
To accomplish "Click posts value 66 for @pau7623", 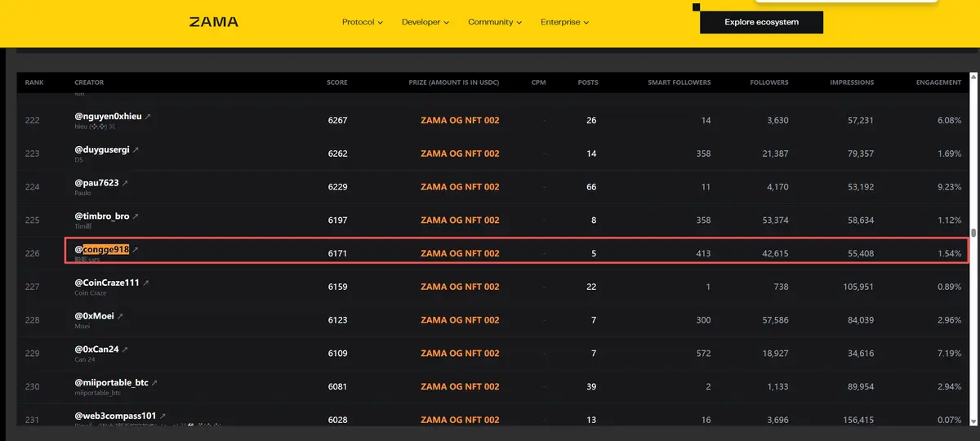I will pyautogui.click(x=591, y=187).
